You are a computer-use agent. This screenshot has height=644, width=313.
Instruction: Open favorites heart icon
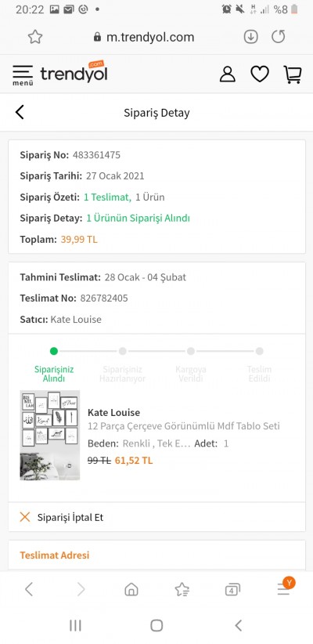260,74
